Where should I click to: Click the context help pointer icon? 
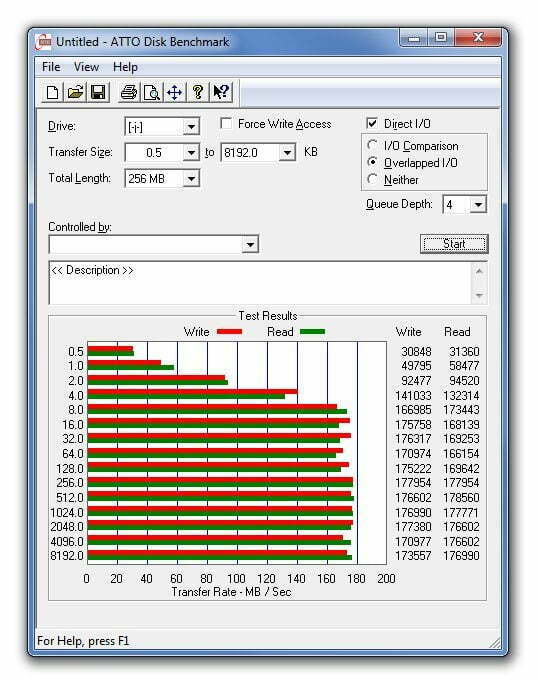pyautogui.click(x=221, y=92)
